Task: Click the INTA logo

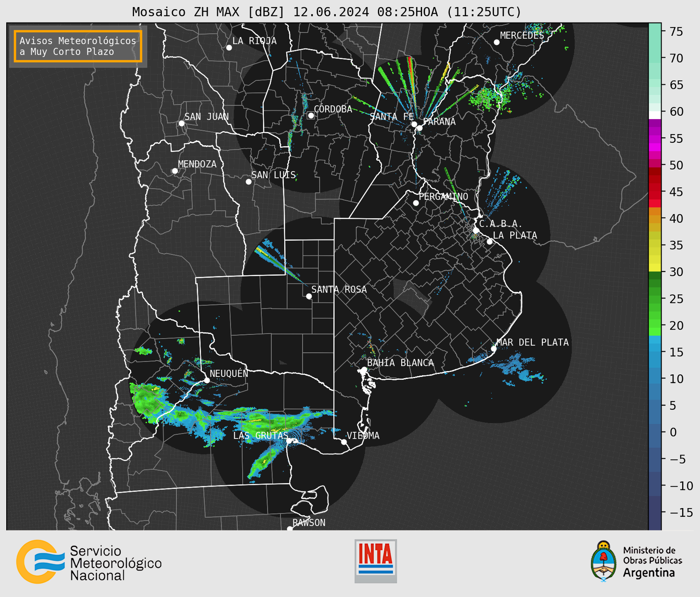Action: (376, 561)
